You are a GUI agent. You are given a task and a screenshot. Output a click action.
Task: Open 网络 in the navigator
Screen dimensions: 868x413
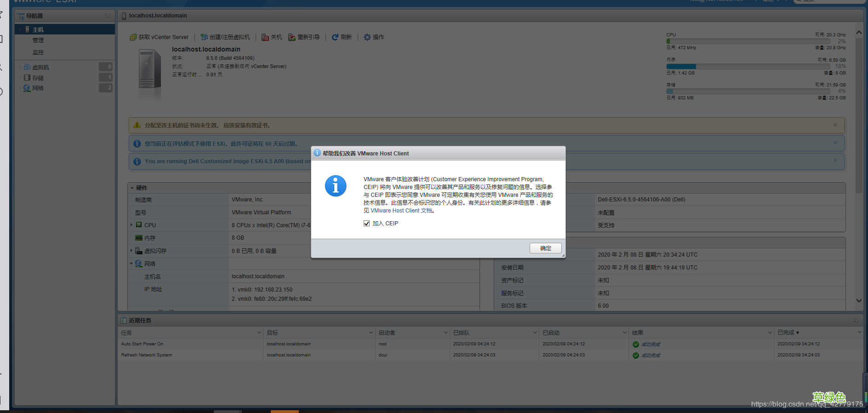point(38,88)
